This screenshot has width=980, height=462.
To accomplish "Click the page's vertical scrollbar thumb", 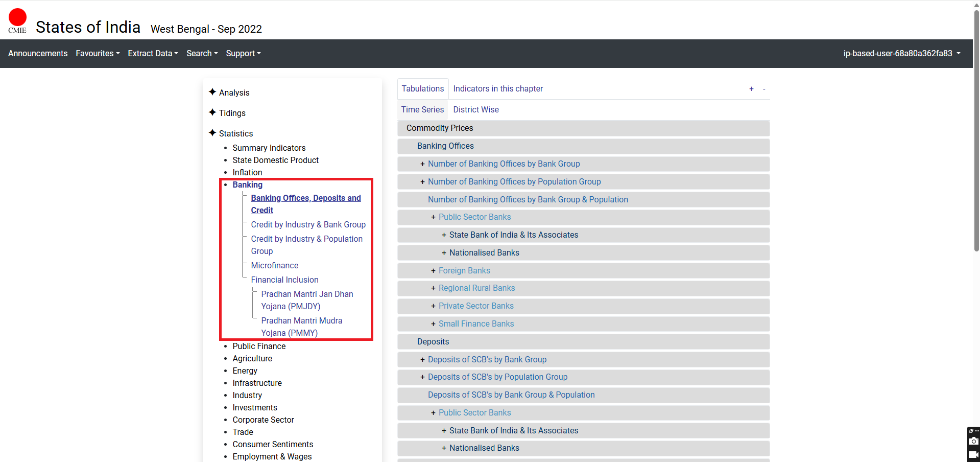I will pos(976,128).
